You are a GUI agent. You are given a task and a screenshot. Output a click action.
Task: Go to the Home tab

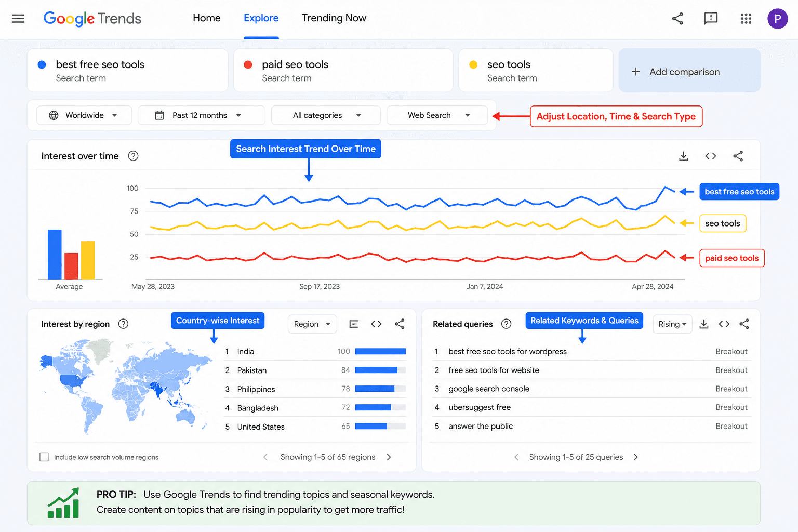(207, 18)
